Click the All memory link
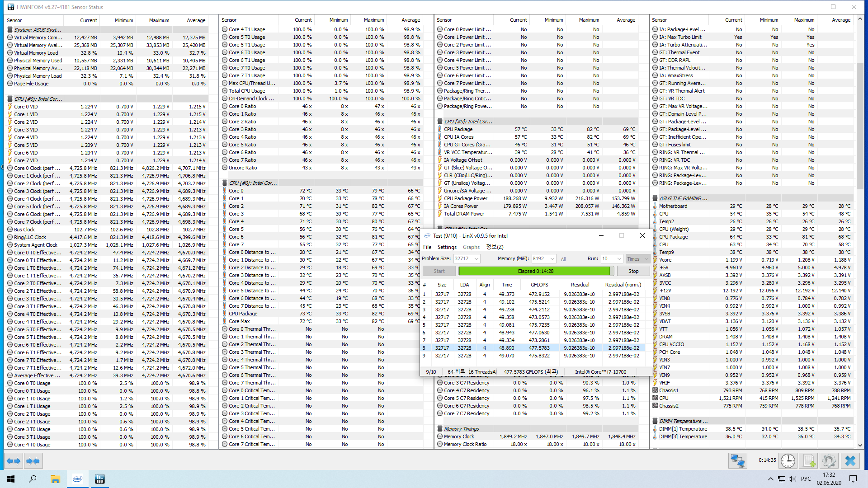The image size is (868, 488). pos(563,259)
